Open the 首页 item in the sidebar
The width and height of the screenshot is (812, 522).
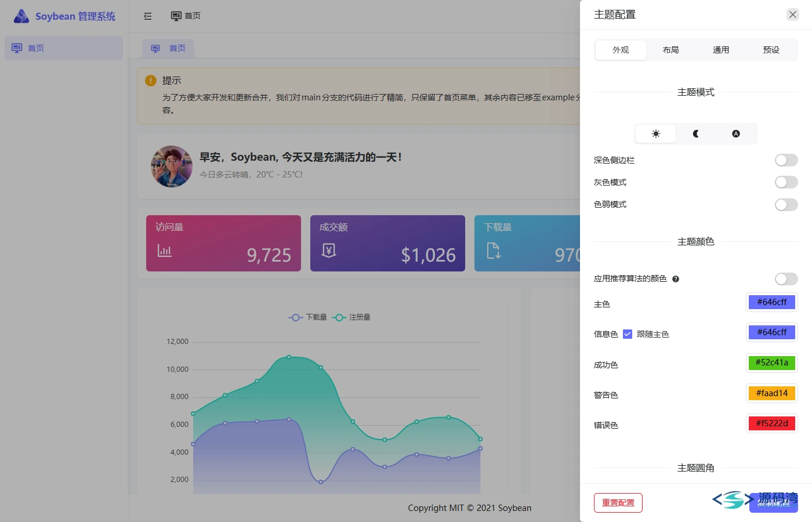coord(64,48)
